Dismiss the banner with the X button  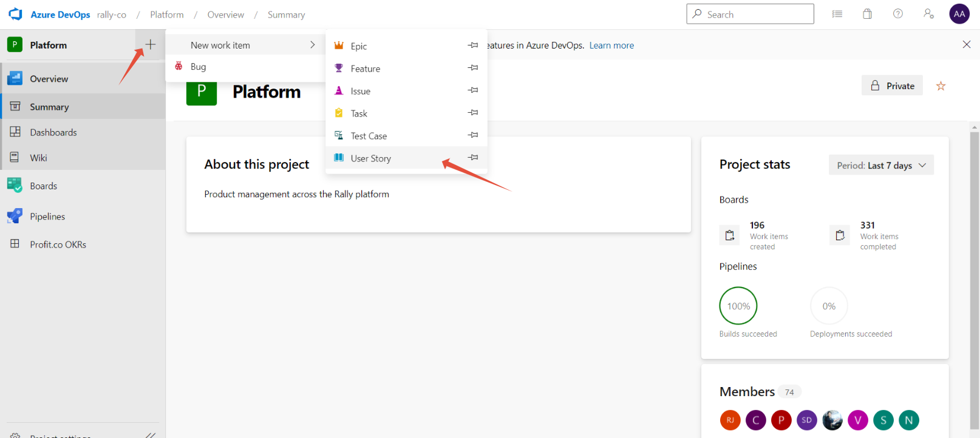click(966, 44)
